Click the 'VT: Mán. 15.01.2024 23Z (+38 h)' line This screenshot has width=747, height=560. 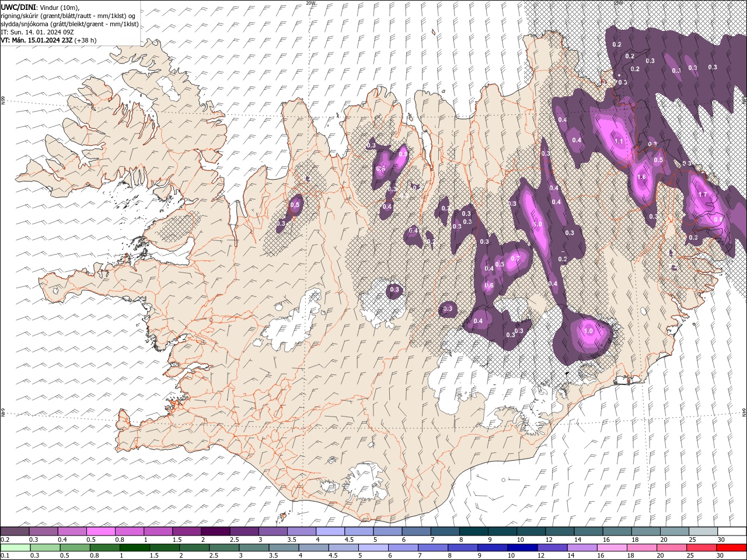[x=48, y=40]
